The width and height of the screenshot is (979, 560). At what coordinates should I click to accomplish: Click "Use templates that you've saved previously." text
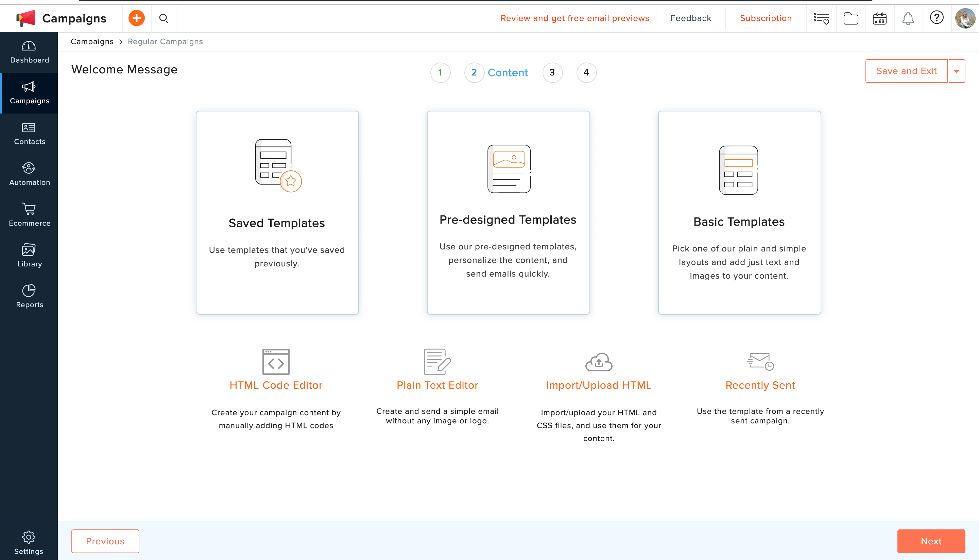pyautogui.click(x=277, y=257)
